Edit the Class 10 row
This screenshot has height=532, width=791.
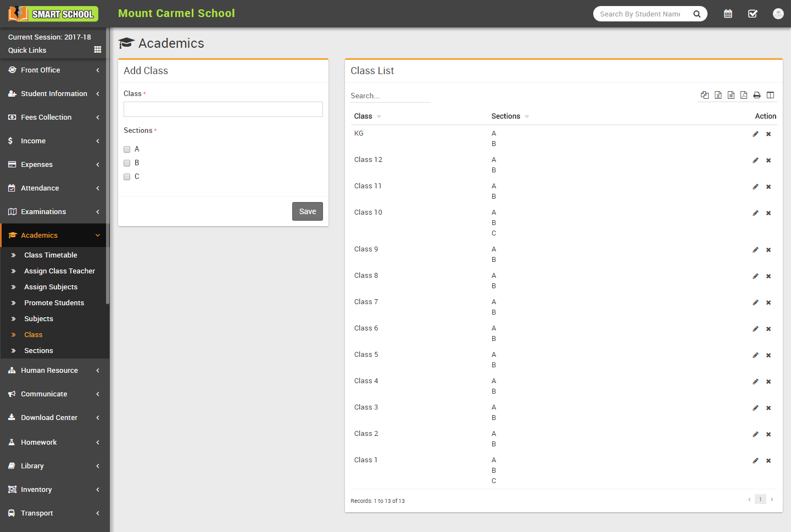coord(755,213)
